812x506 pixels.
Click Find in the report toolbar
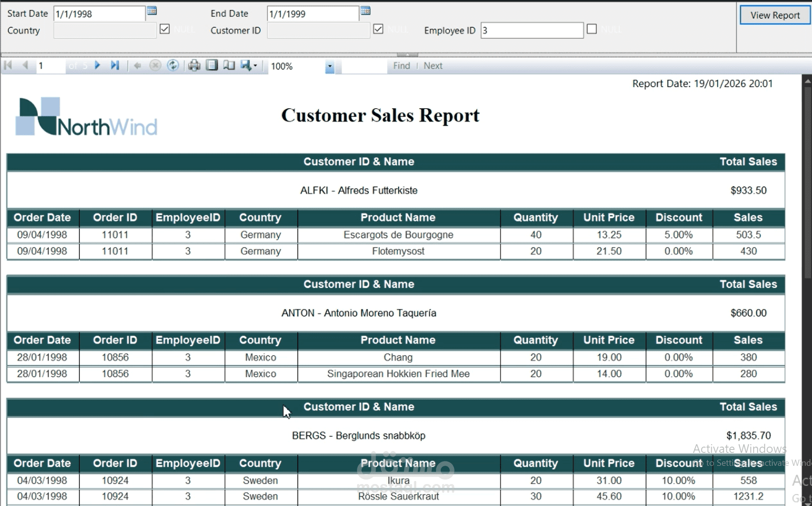pyautogui.click(x=401, y=66)
